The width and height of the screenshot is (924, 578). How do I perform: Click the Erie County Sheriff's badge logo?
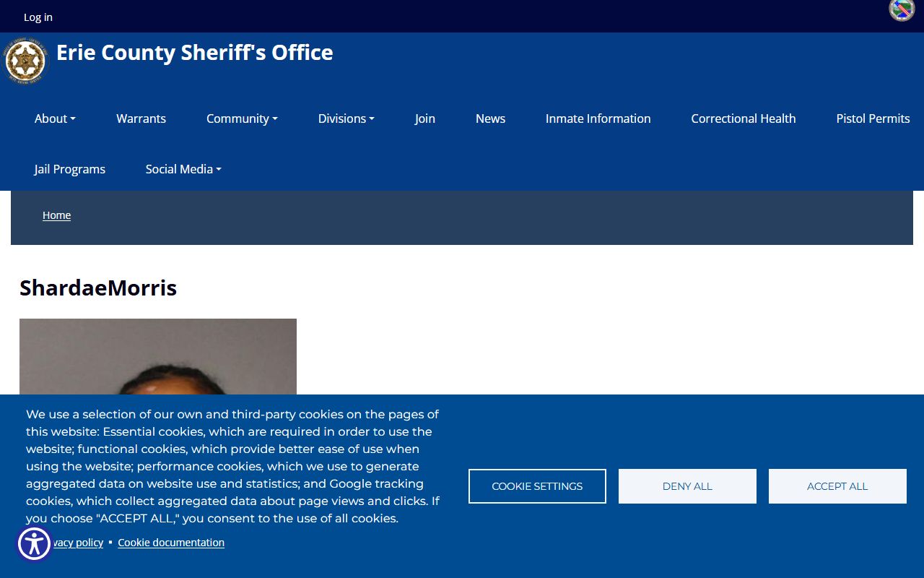(25, 61)
